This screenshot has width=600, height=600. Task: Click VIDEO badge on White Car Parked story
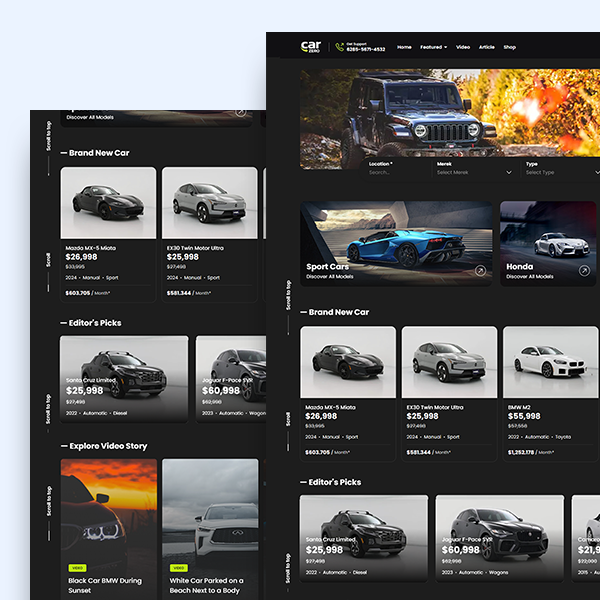click(x=179, y=568)
